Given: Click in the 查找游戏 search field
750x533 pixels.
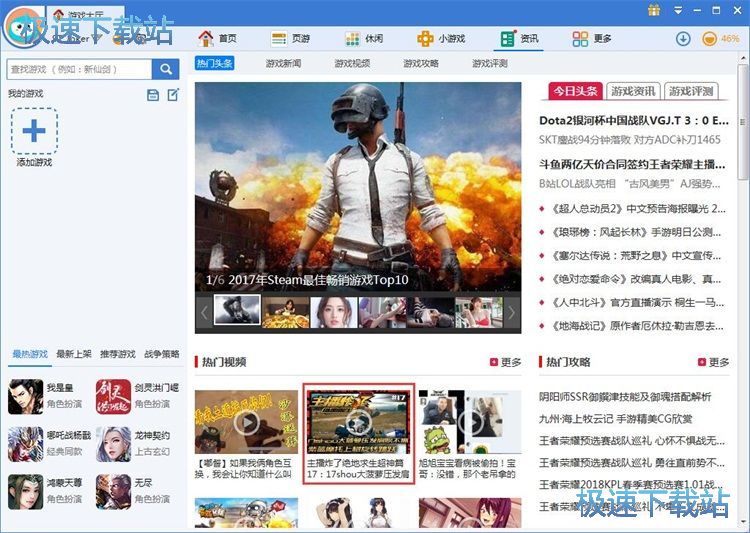Looking at the screenshot, I should point(79,69).
